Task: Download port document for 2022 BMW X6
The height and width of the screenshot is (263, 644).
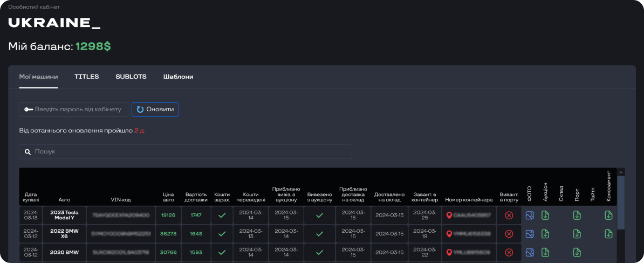Action: (577, 234)
